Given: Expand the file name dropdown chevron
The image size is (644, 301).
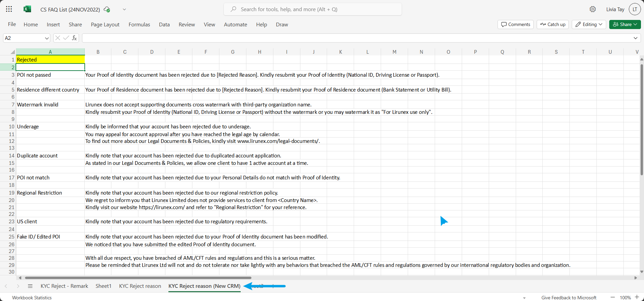Looking at the screenshot, I should coord(124,9).
